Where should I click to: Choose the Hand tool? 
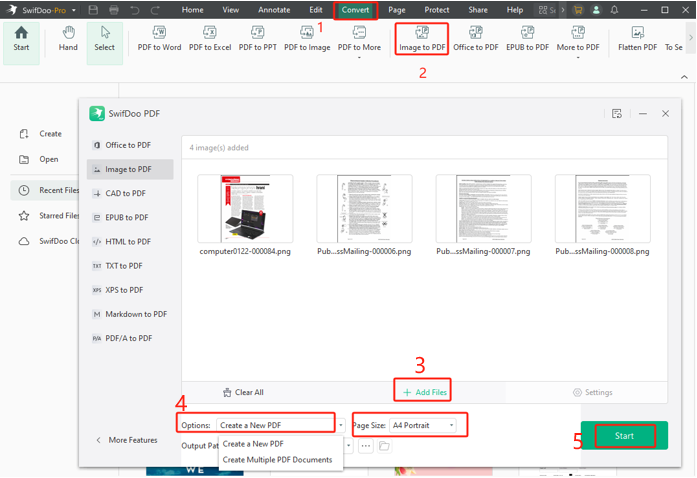(68, 40)
